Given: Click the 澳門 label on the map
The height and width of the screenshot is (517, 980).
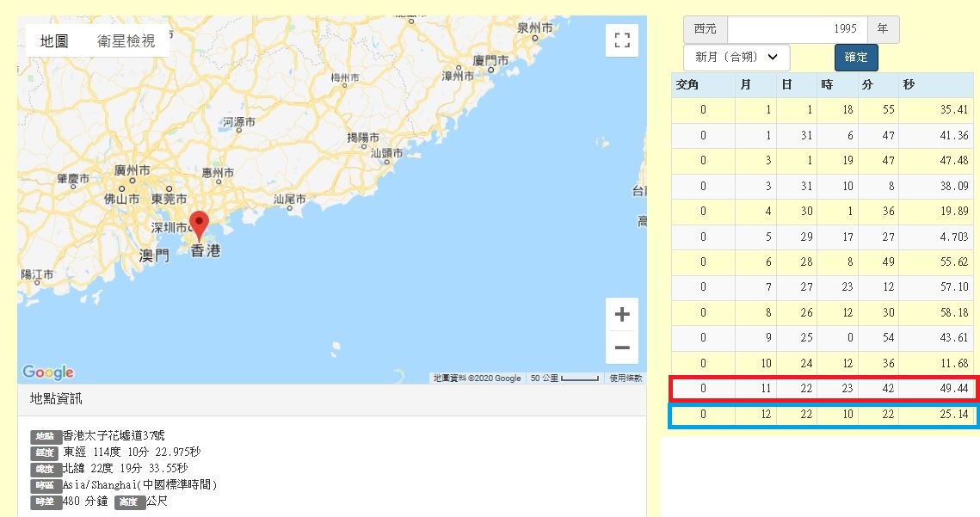Looking at the screenshot, I should [x=154, y=255].
